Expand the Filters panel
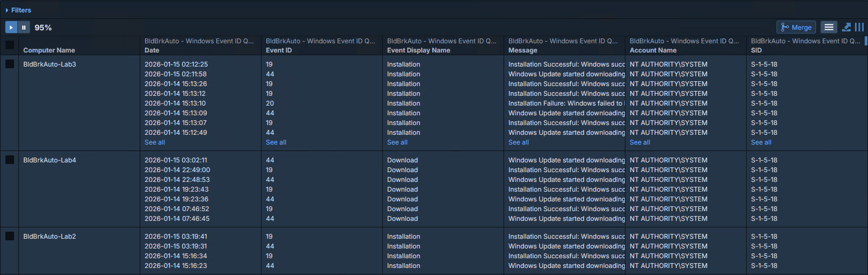This screenshot has width=868, height=275. click(18, 10)
